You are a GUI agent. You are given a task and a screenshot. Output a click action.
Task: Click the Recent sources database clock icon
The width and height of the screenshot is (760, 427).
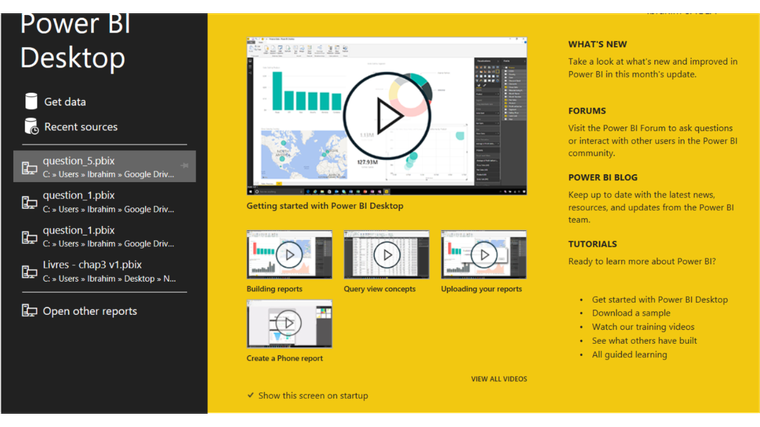31,127
